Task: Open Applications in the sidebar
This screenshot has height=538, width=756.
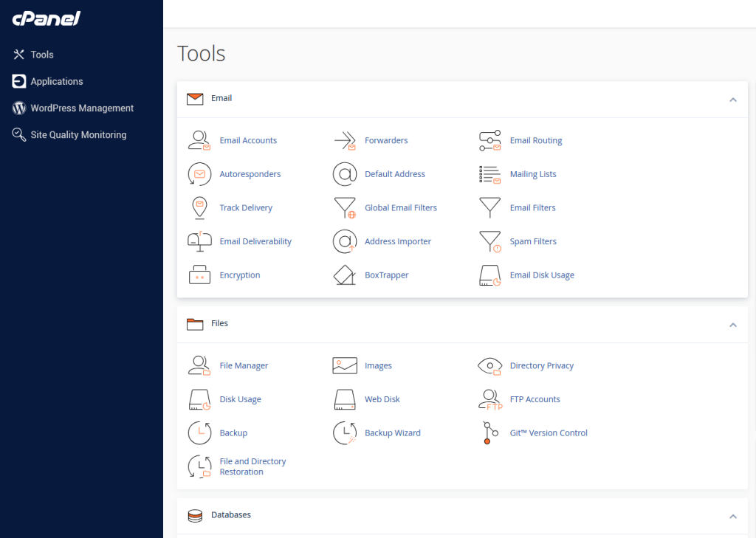Action: (x=57, y=81)
